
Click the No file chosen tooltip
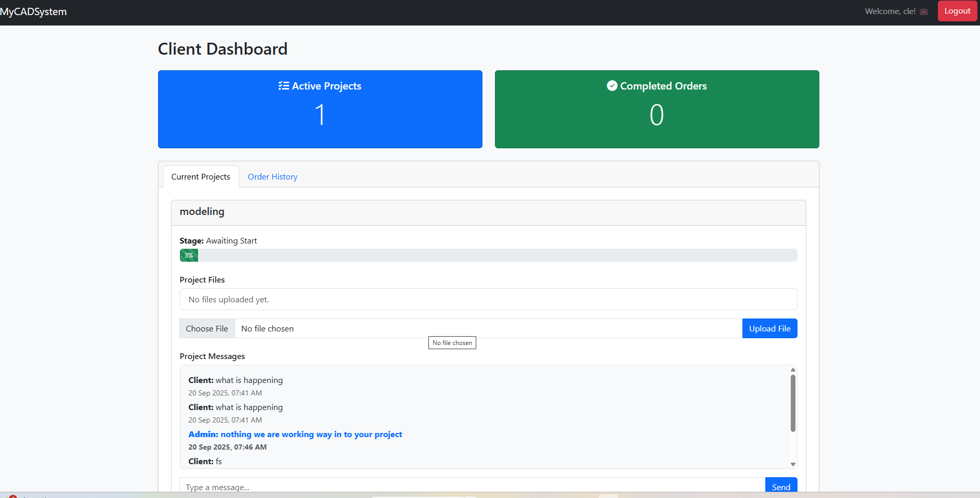pyautogui.click(x=452, y=342)
